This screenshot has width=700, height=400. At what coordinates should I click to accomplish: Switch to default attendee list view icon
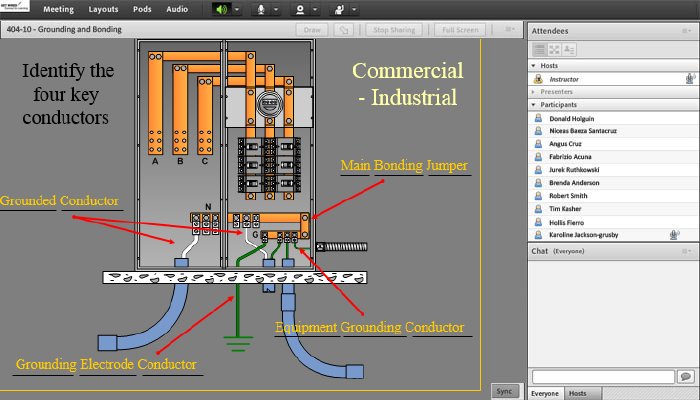click(x=539, y=48)
